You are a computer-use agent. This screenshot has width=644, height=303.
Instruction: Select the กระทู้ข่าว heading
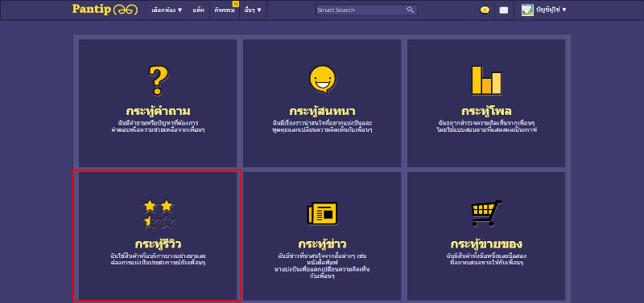click(323, 244)
